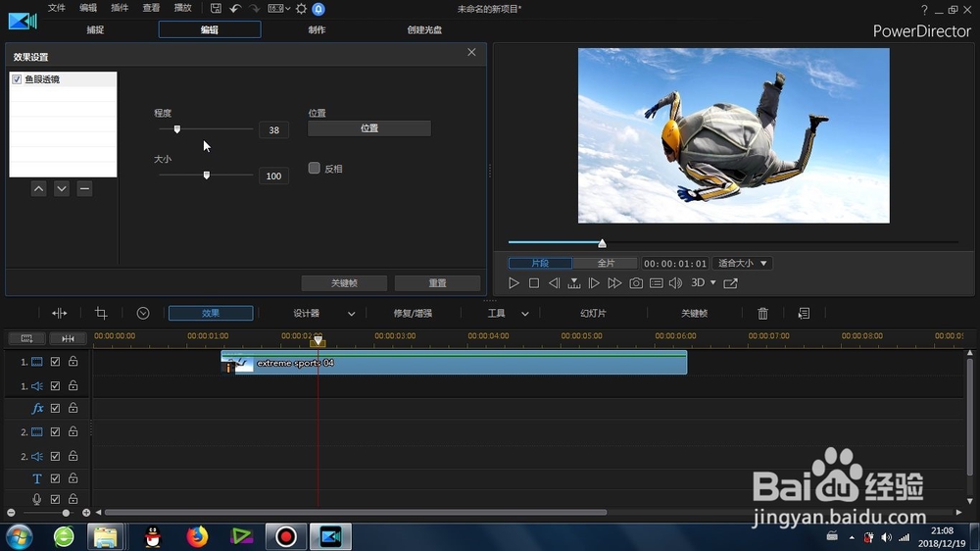This screenshot has height=551, width=980.
Task: Click the 程度 slider handle
Action: point(176,128)
